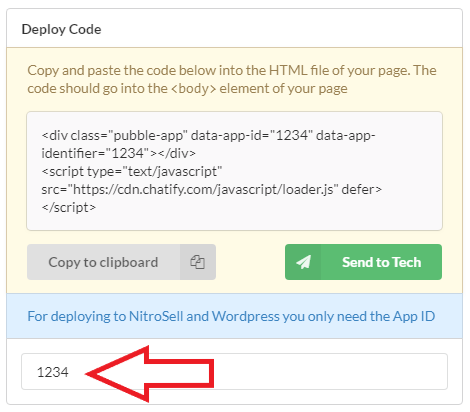Click the red arrow pointing at App ID
The height and width of the screenshot is (412, 470).
pos(149,373)
